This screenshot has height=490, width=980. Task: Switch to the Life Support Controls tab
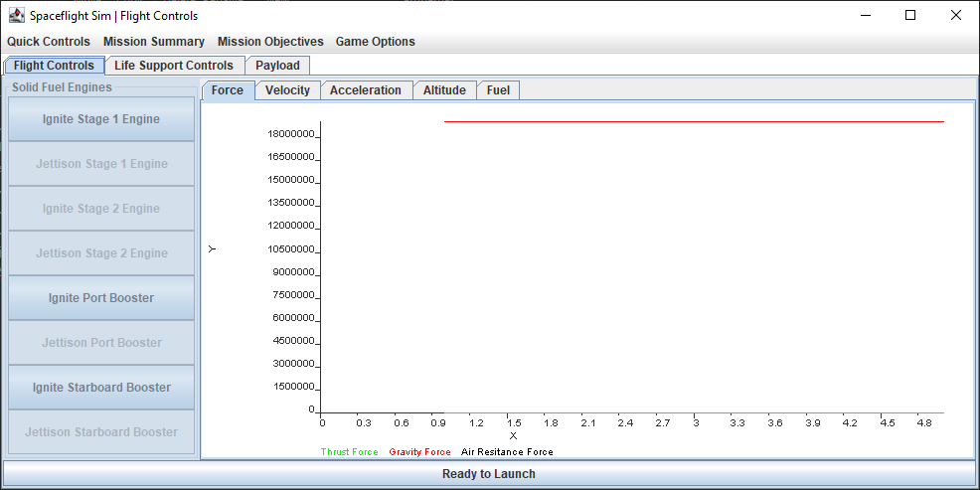pos(174,65)
